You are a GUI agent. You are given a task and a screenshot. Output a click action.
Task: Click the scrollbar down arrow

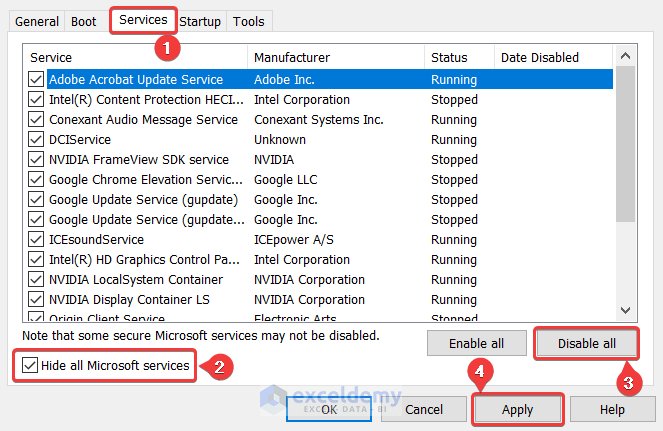[626, 310]
